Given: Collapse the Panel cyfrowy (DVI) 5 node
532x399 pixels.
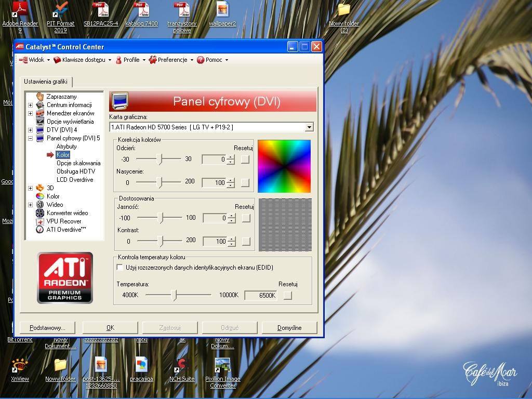Looking at the screenshot, I should 30,138.
